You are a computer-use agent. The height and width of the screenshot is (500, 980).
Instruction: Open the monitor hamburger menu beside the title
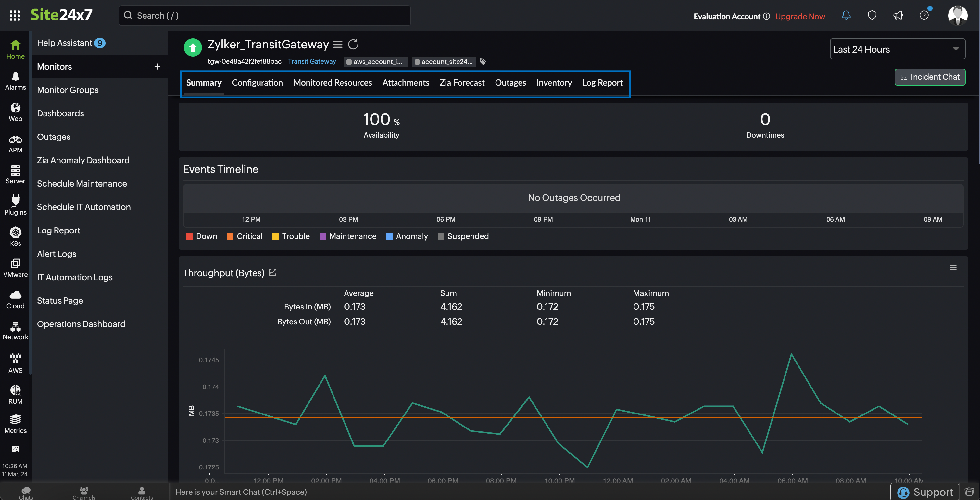pos(338,45)
